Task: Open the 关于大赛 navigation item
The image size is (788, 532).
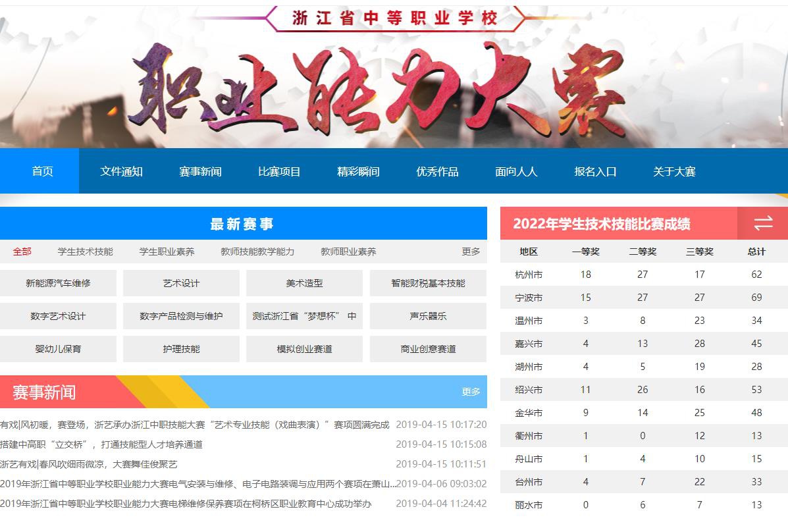Action: point(674,171)
